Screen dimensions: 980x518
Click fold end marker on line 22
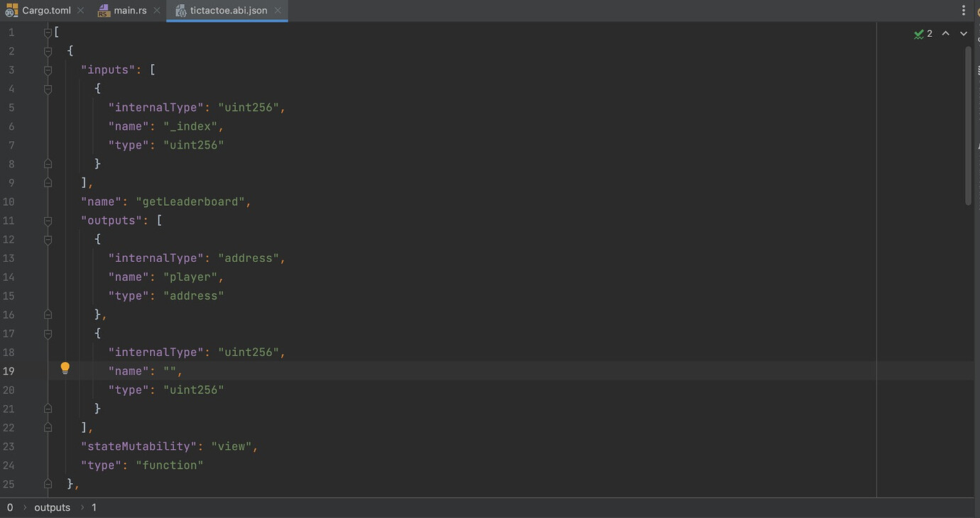tap(48, 427)
